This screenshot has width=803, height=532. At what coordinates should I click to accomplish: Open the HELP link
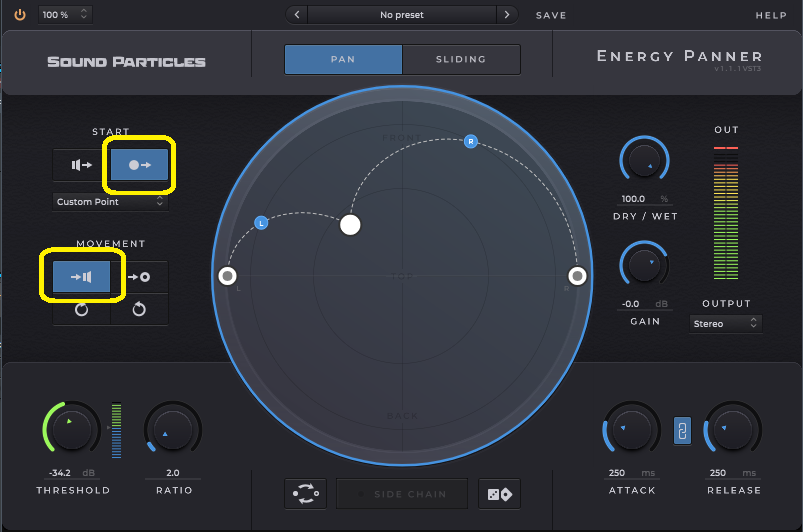(x=771, y=15)
